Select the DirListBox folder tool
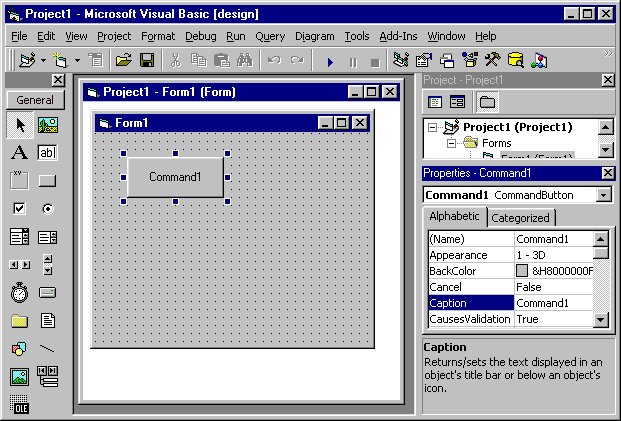Viewport: 621px width, 421px height. pyautogui.click(x=19, y=321)
